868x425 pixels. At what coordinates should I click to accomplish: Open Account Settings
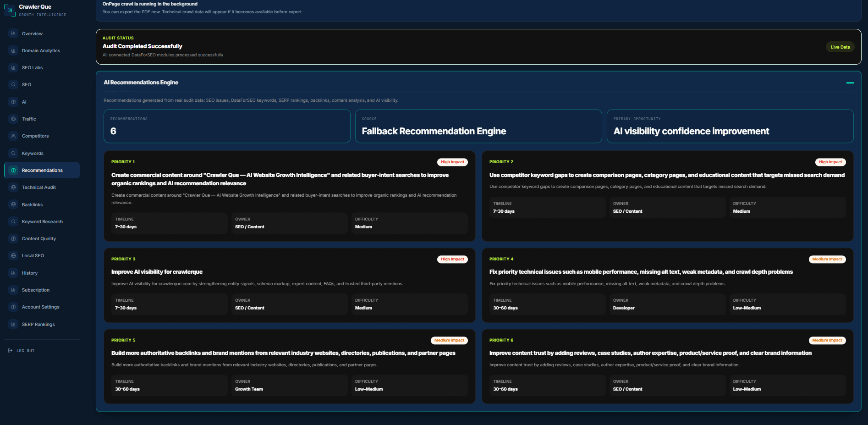41,307
